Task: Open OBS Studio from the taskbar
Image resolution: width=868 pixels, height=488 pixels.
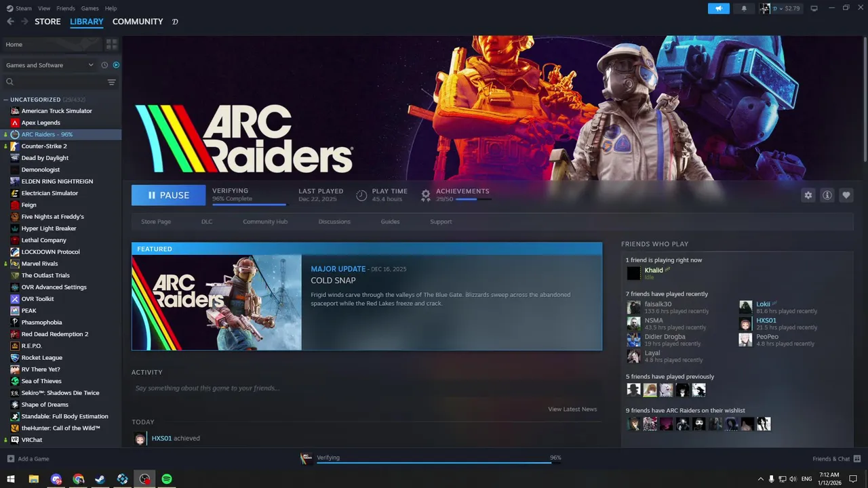Action: coord(144,479)
